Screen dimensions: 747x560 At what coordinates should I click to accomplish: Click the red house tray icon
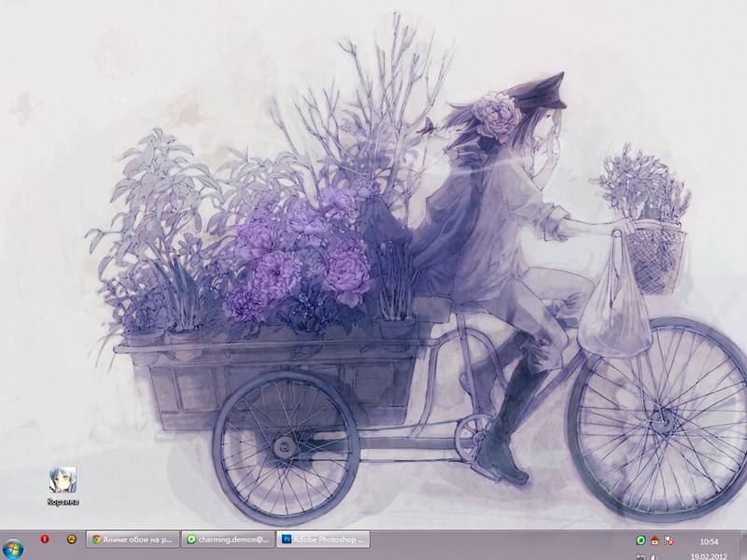[655, 540]
